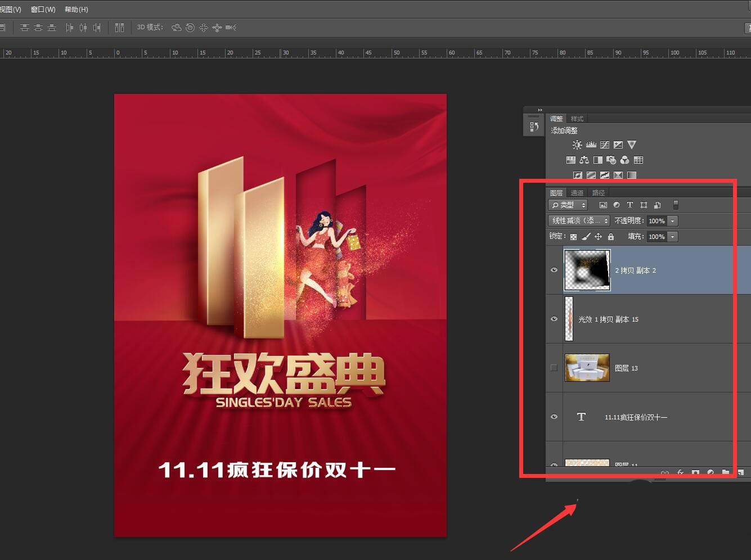This screenshot has width=751, height=560.
Task: Select the 3D camera zoom icon
Action: click(231, 27)
